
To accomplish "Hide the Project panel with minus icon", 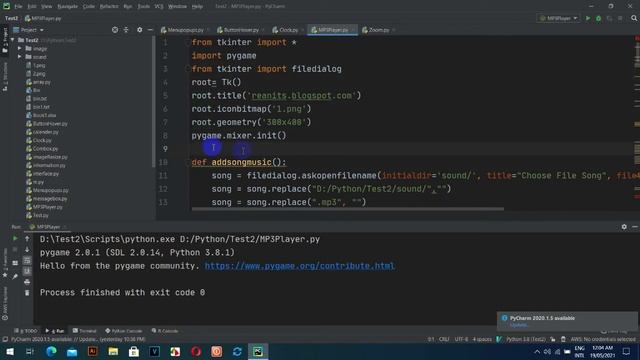I will click(x=150, y=30).
